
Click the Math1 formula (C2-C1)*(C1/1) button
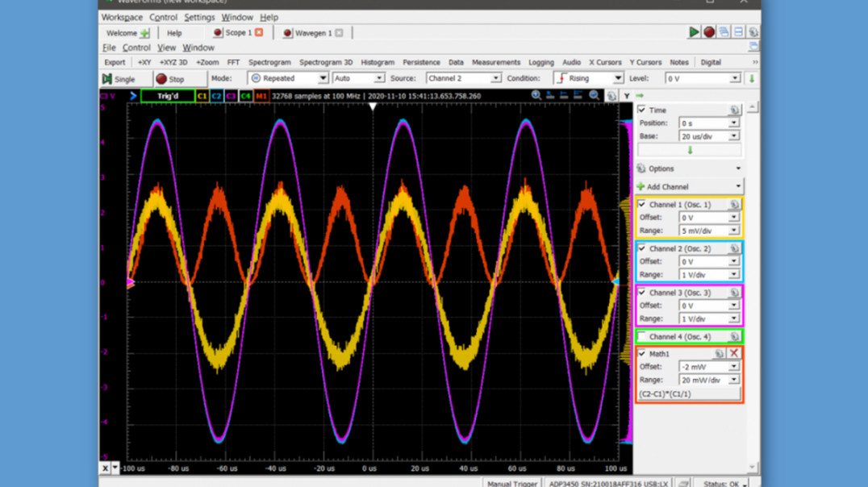point(689,394)
